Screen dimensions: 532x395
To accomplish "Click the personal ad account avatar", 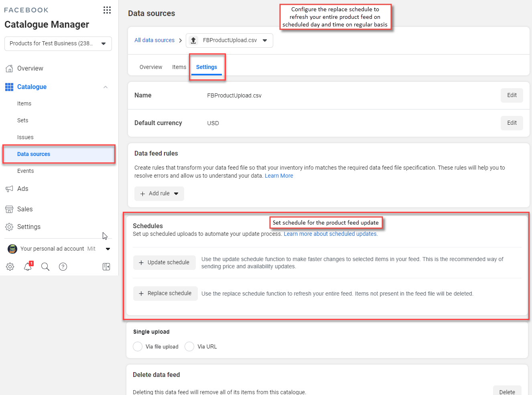I will (12, 249).
